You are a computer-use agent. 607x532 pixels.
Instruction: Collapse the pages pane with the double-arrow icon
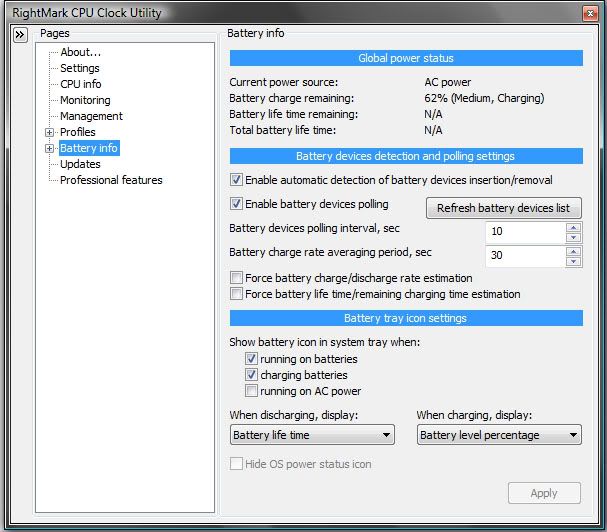point(20,35)
